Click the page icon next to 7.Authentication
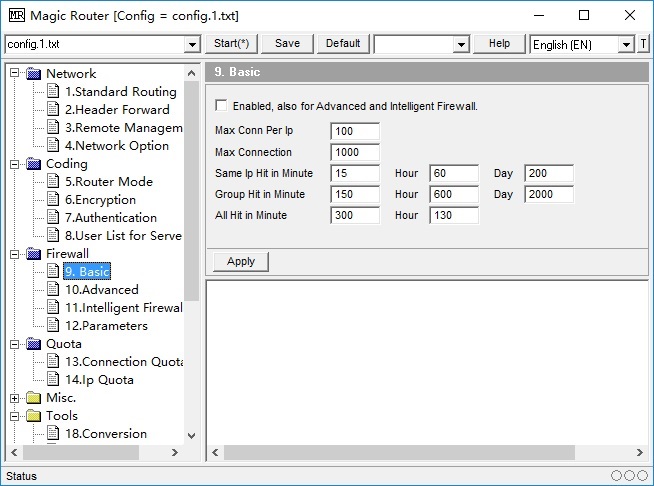 (53, 217)
